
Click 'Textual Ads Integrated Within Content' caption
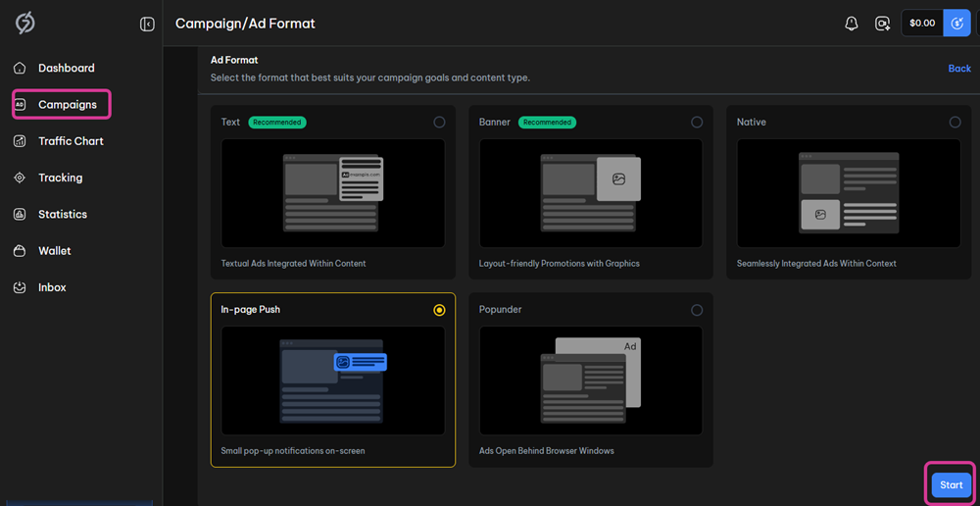point(294,264)
